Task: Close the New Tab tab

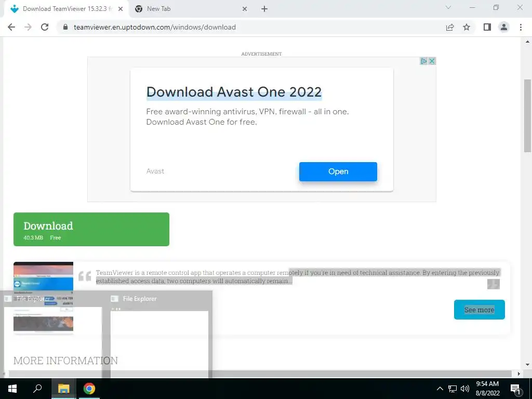Action: click(245, 9)
